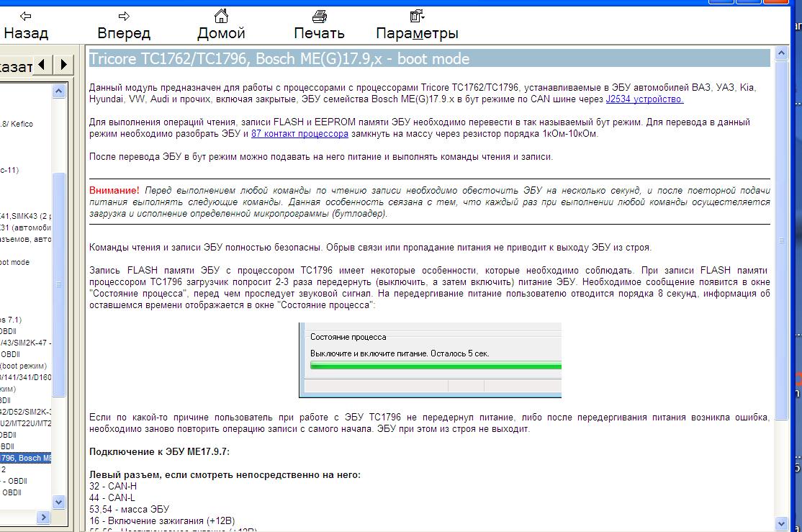Go back with the Назад toolbar button

26,26
